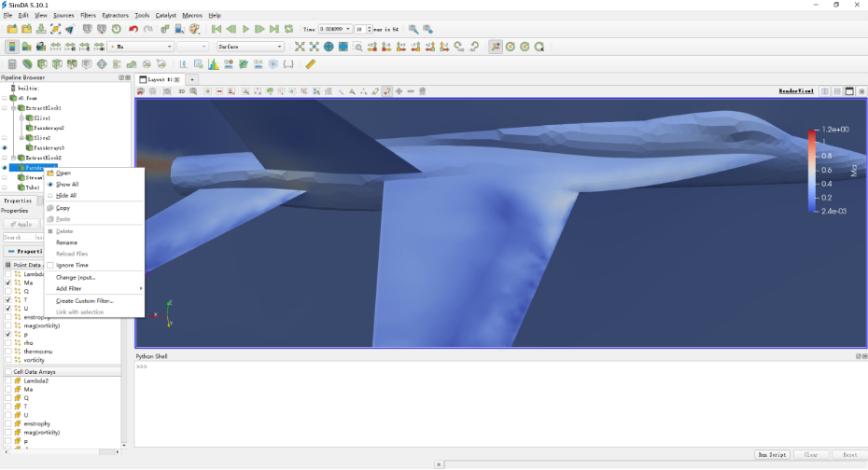Click the Hover Points On question icon

[x=387, y=91]
